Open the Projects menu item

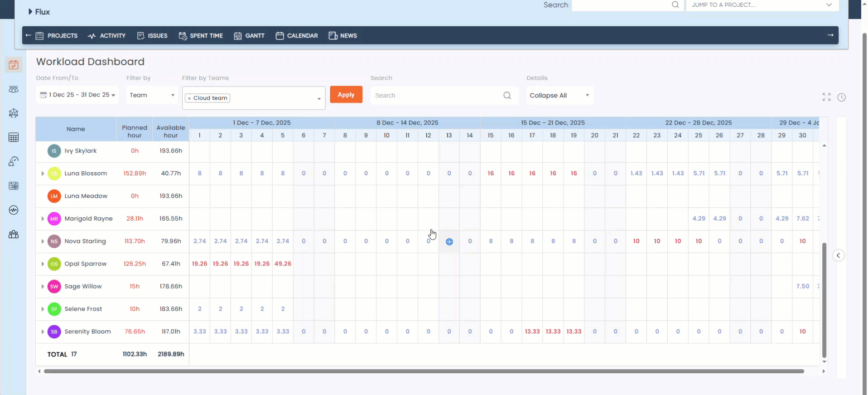57,36
